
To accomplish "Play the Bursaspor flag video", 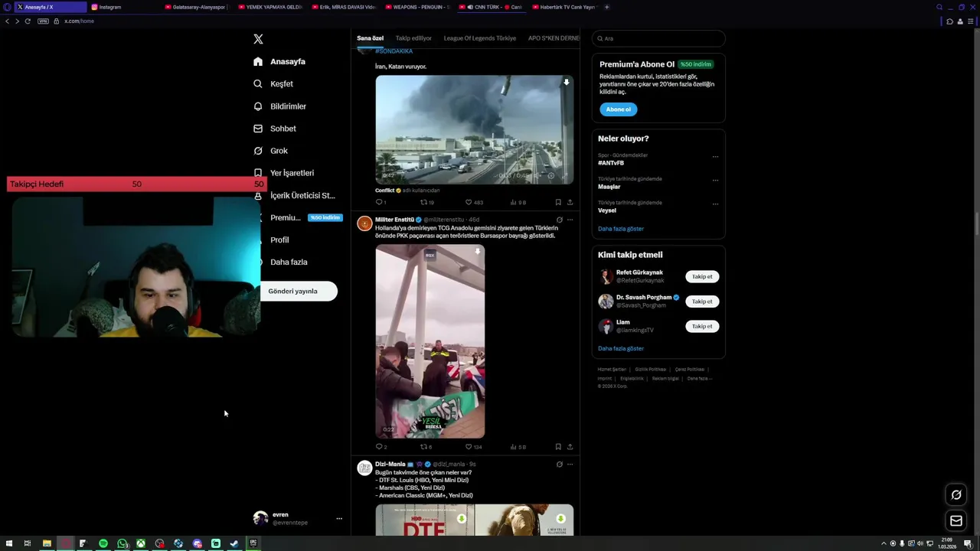I will pos(430,341).
